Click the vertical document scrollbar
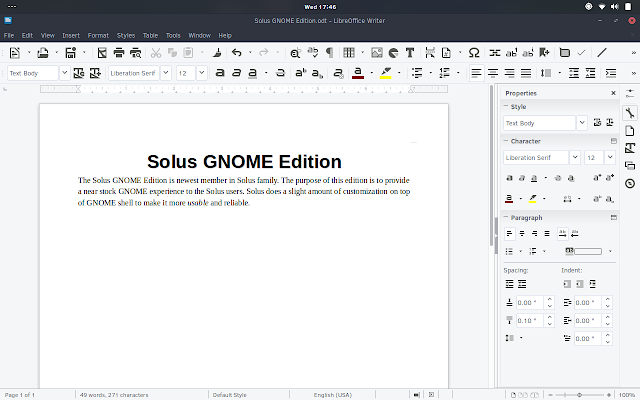Image resolution: width=640 pixels, height=400 pixels. [491, 166]
